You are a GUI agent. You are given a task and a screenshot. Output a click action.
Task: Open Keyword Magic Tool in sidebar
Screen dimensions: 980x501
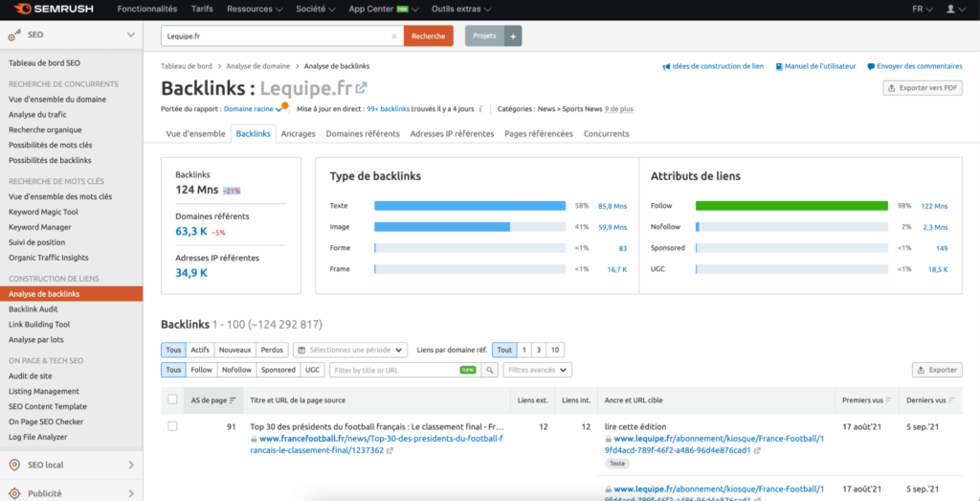click(43, 212)
